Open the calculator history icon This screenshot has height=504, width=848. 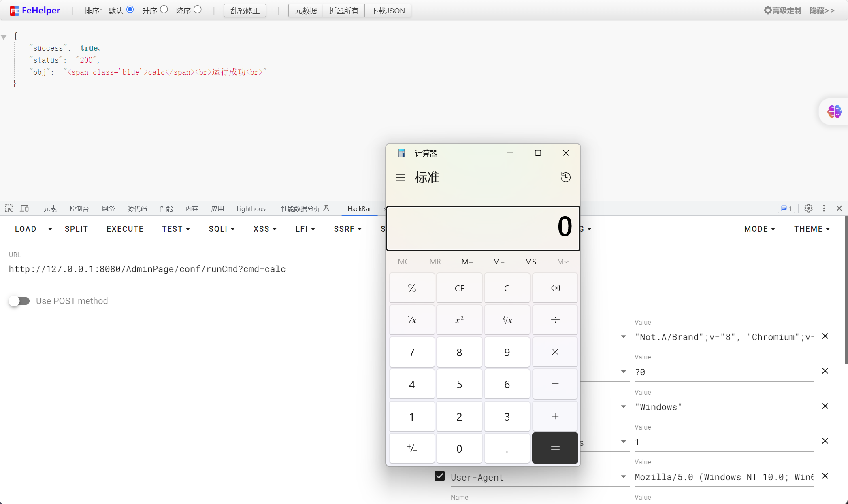point(565,177)
